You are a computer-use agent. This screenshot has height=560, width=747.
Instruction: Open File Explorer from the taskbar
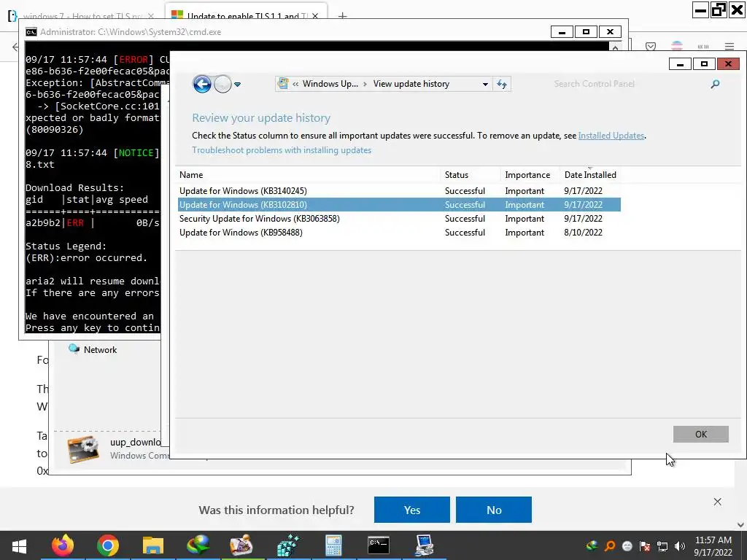pos(153,545)
